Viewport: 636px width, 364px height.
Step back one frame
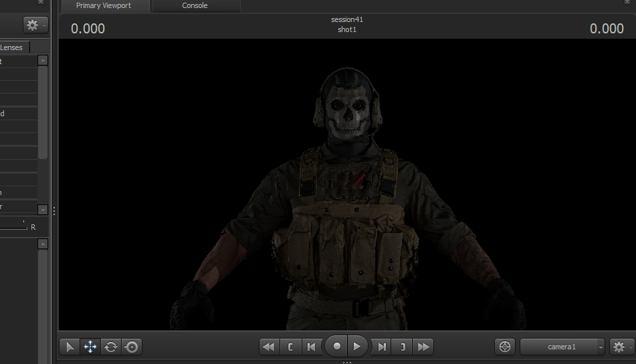[x=312, y=347]
